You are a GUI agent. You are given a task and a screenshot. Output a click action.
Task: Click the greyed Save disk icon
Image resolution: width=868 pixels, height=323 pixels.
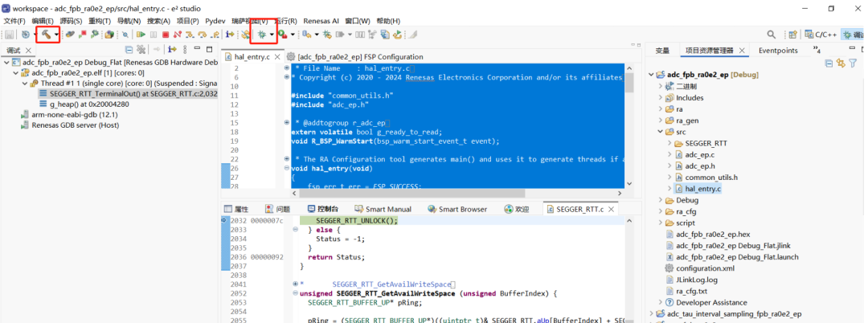9,35
